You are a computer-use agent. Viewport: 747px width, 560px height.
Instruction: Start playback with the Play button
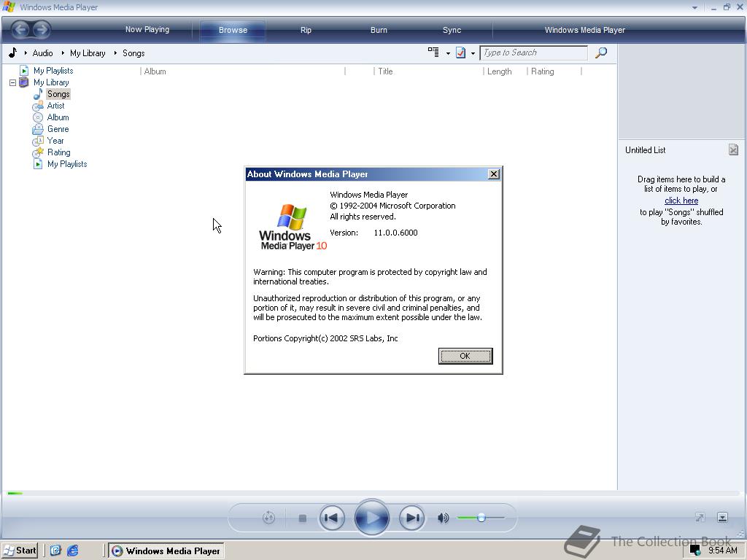(x=371, y=517)
